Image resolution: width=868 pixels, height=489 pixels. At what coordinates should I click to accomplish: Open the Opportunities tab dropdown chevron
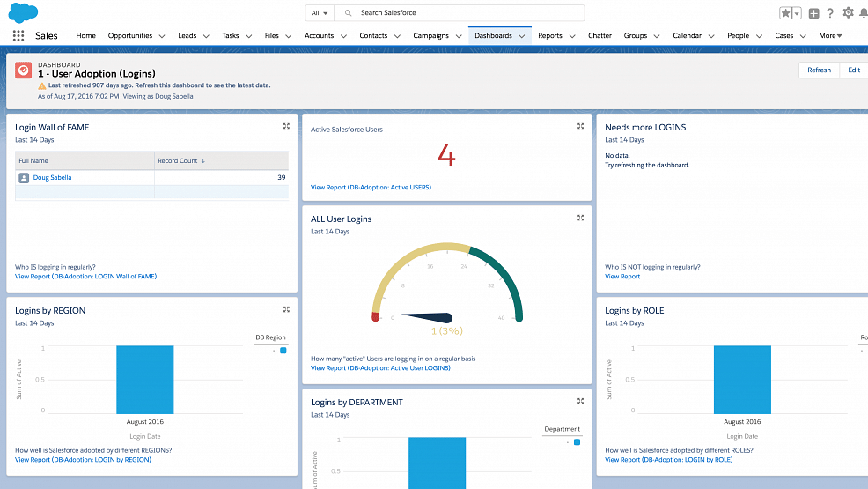[162, 36]
